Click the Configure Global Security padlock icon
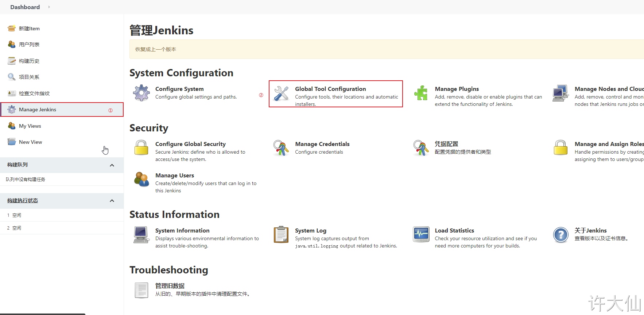 141,148
